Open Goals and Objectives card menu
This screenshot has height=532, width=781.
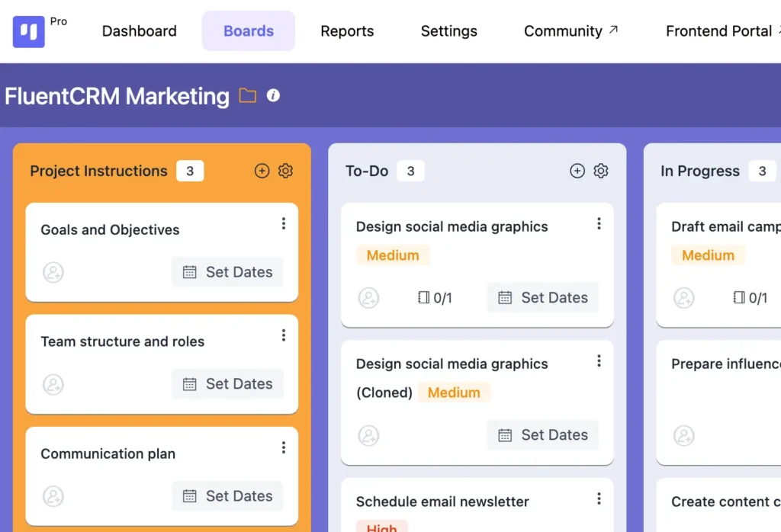point(284,223)
